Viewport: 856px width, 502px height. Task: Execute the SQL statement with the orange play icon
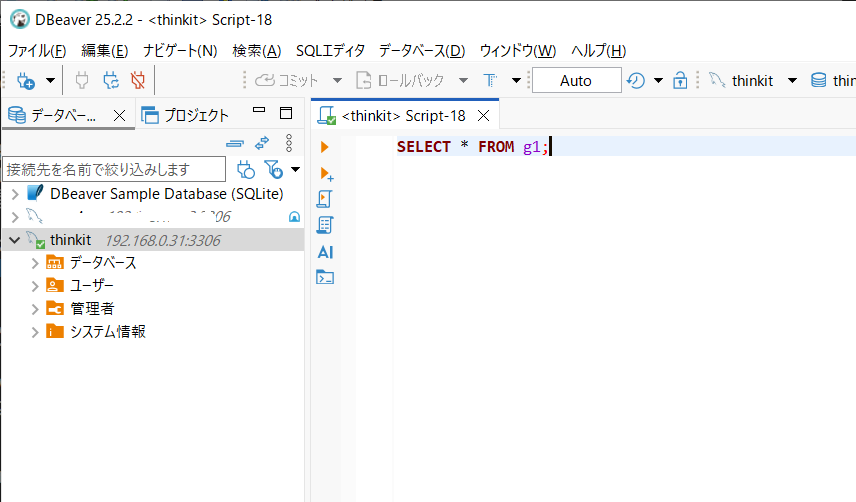(325, 147)
